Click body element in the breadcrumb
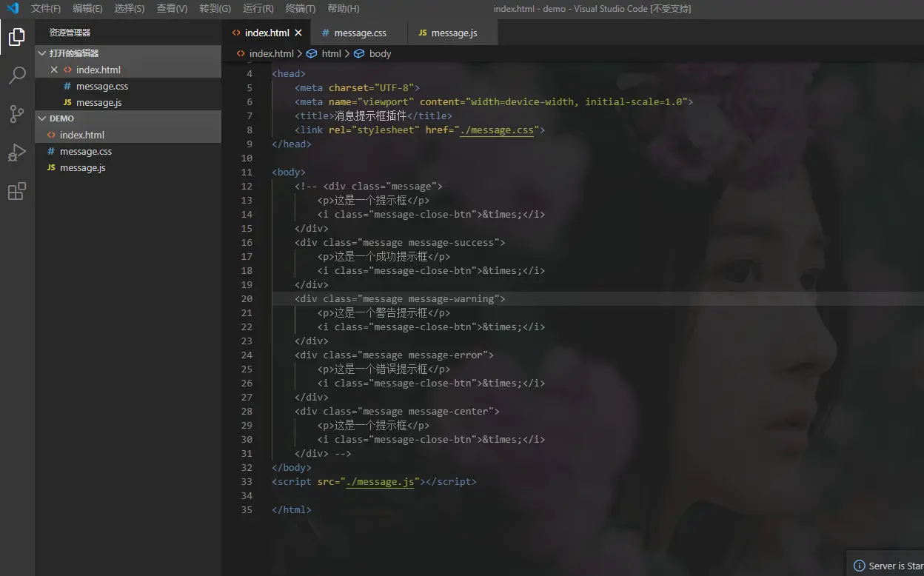924x576 pixels. tap(380, 53)
